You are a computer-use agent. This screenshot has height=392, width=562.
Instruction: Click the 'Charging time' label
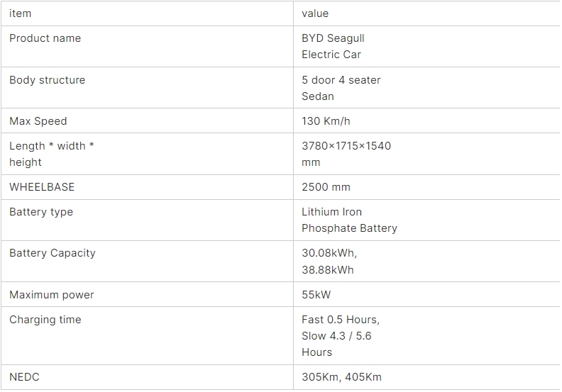45,320
